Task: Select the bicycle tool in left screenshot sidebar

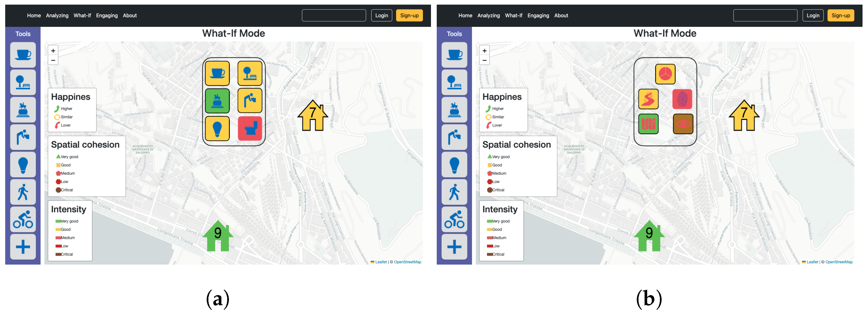Action: (23, 219)
